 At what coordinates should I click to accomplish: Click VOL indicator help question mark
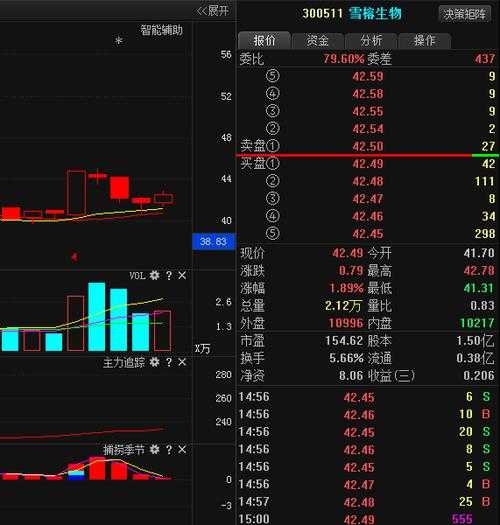point(169,276)
